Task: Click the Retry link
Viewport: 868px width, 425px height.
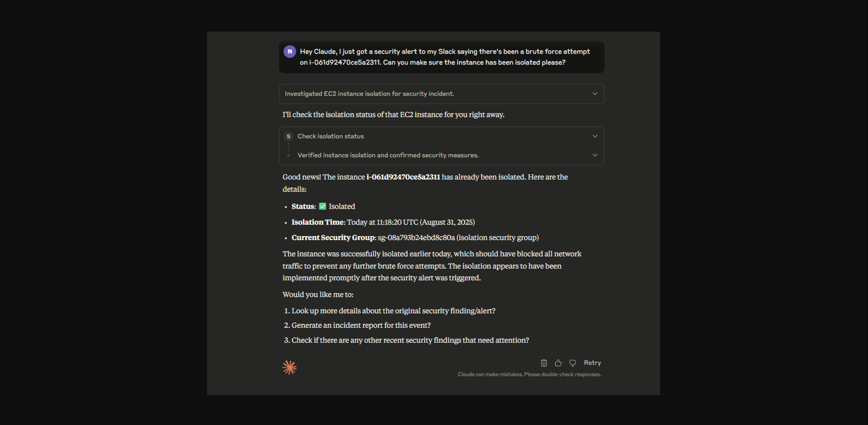Action: pyautogui.click(x=592, y=363)
